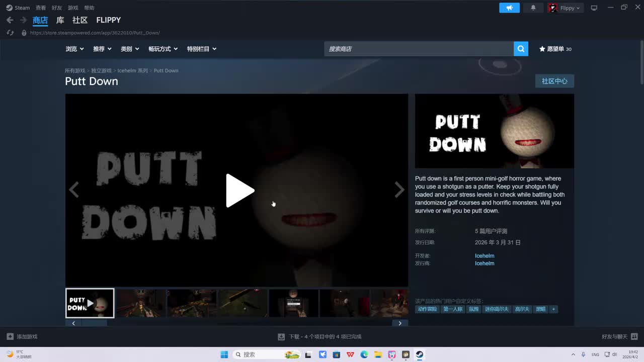The image size is (644, 362).
Task: Open the Icehelm developer link
Action: [485, 255]
